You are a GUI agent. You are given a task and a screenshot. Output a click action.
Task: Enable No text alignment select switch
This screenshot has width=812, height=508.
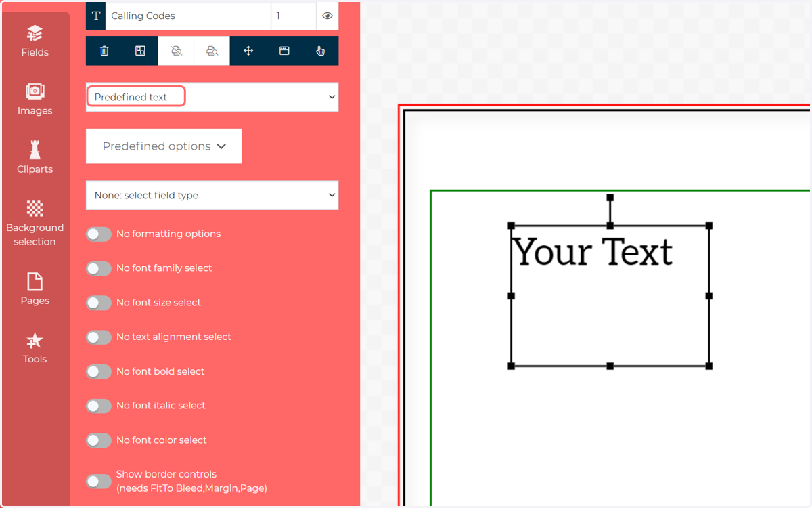point(99,337)
